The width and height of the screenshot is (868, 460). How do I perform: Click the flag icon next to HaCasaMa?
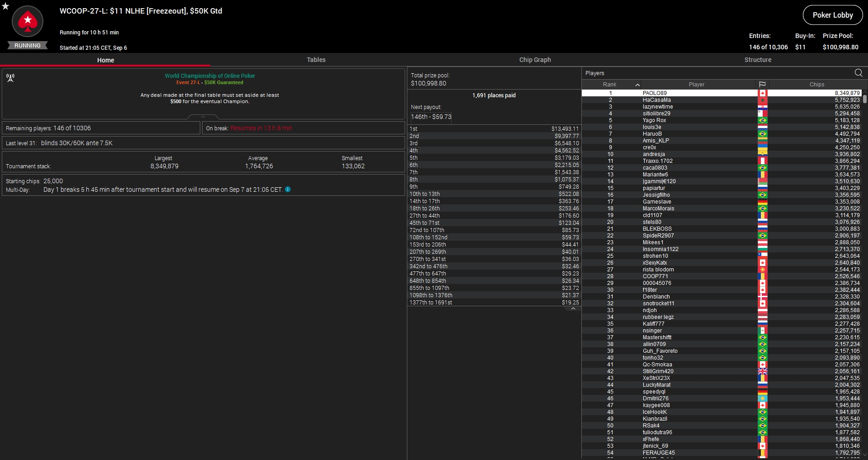coord(763,100)
